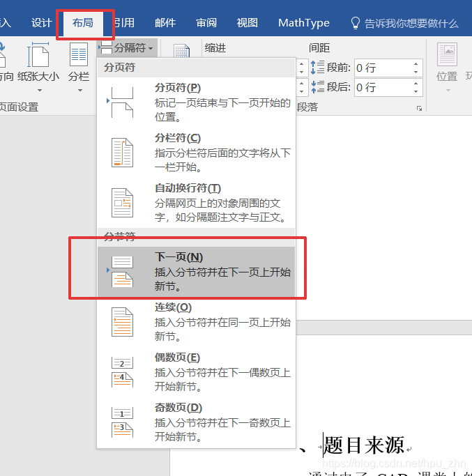Switch to the 审阅 tab

pyautogui.click(x=206, y=23)
